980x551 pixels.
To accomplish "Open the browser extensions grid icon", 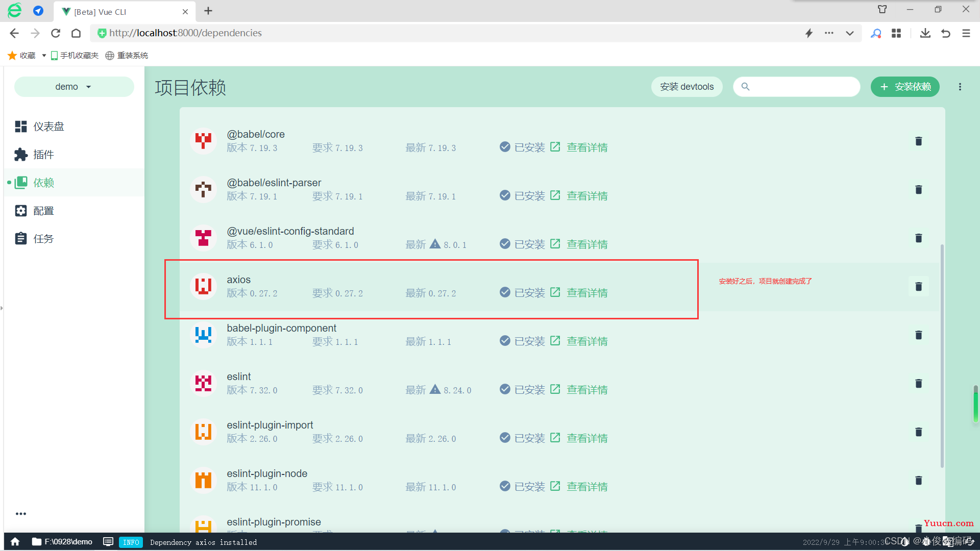I will pos(896,33).
